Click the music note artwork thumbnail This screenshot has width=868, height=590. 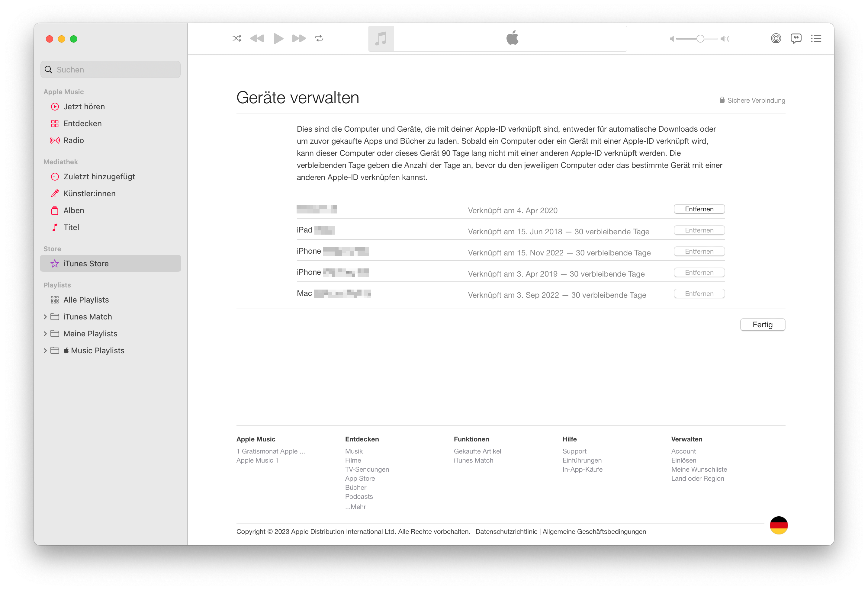click(381, 38)
